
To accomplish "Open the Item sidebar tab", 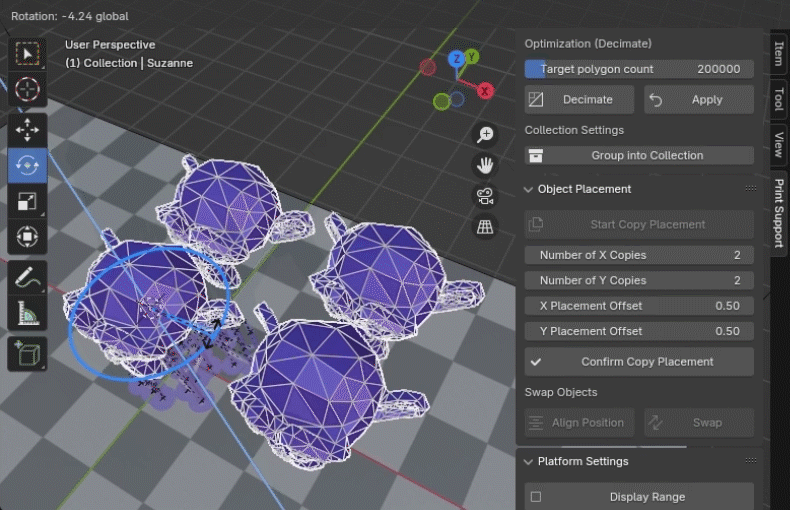I will coord(778,53).
